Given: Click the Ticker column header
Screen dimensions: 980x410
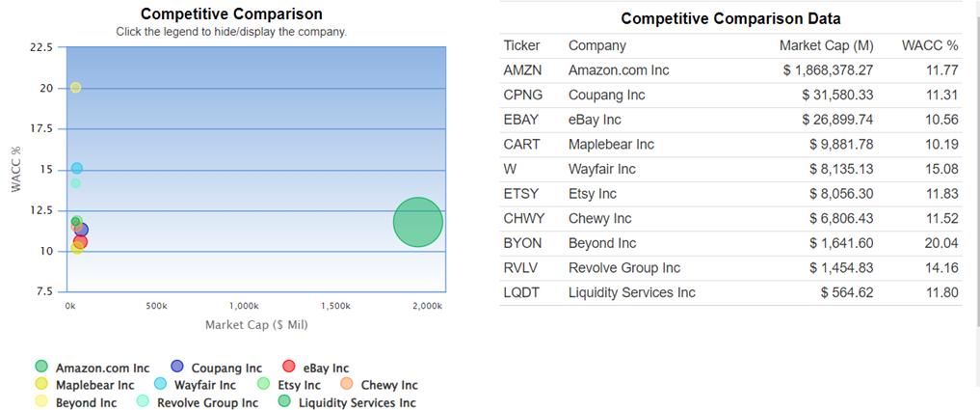Looking at the screenshot, I should click(x=521, y=45).
